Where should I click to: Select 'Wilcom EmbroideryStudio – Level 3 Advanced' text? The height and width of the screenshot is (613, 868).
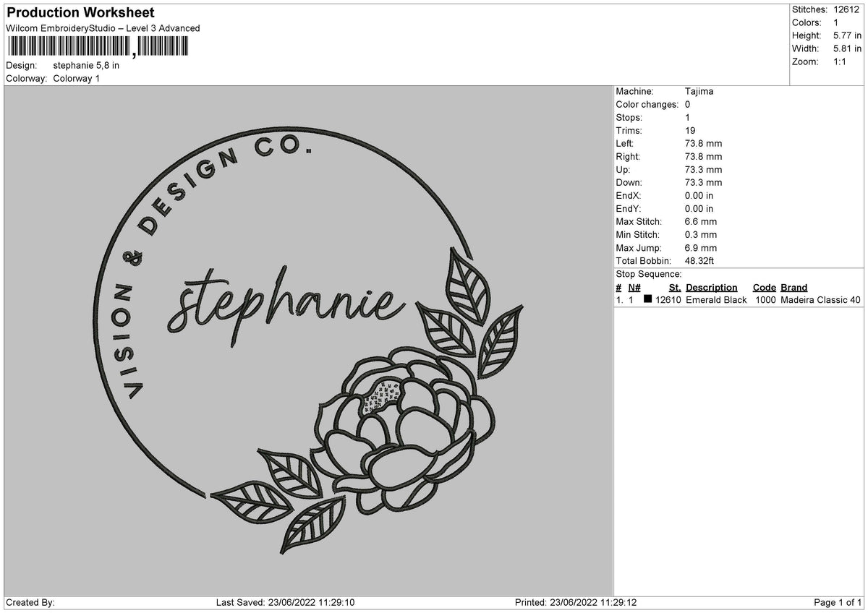coord(103,28)
